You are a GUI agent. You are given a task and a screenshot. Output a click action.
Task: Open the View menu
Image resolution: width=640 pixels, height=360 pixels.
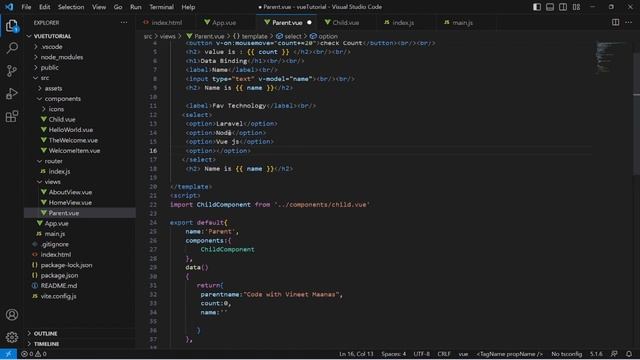point(99,7)
